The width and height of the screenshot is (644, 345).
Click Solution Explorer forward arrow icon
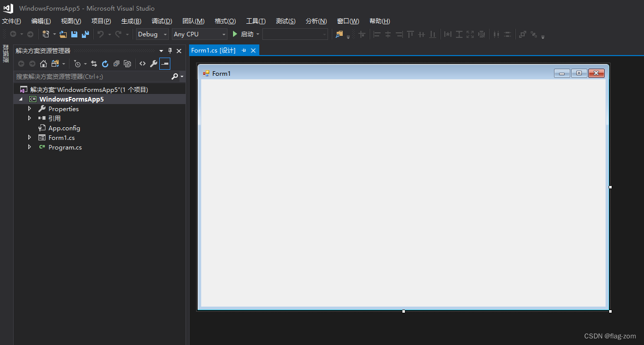click(x=32, y=64)
